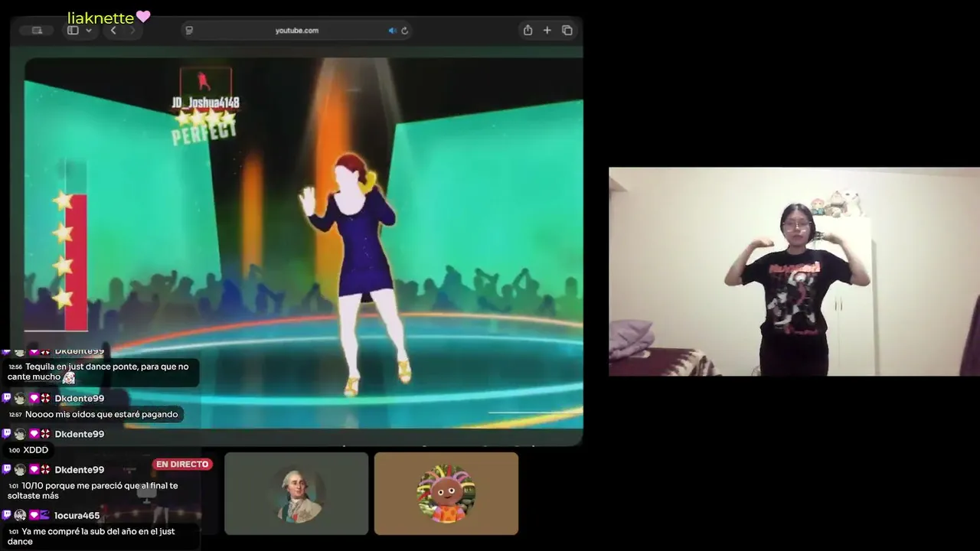Screen dimensions: 980x551
Task: Mute the tab using the speaker icon
Action: [x=392, y=31]
